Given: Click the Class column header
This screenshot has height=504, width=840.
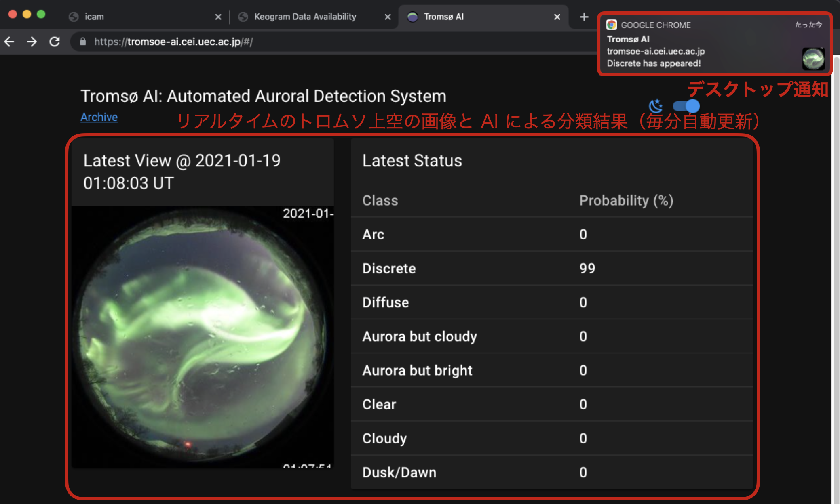Looking at the screenshot, I should click(380, 201).
